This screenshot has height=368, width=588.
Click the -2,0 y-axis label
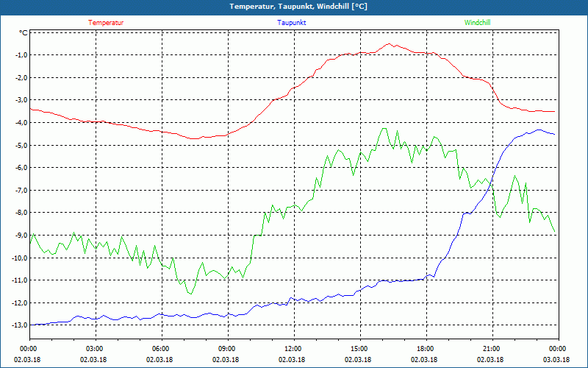tap(21, 78)
